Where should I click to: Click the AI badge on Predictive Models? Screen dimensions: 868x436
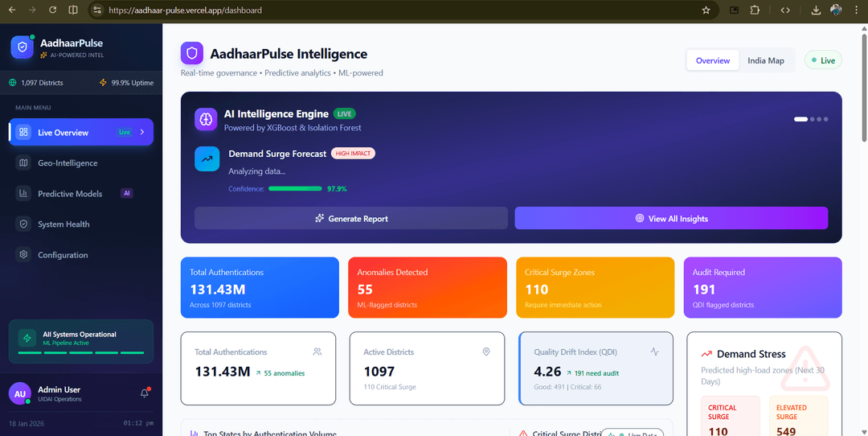tap(127, 193)
